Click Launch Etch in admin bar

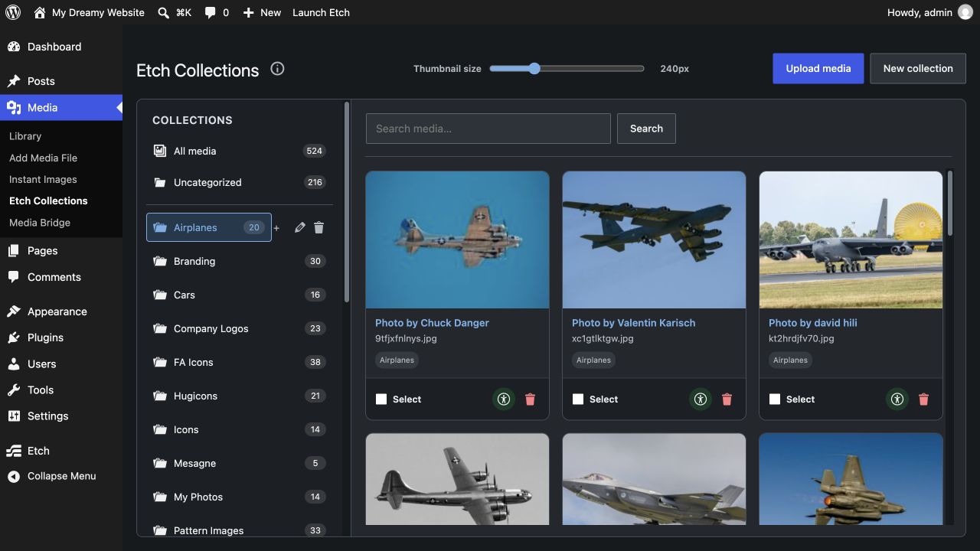pos(321,12)
